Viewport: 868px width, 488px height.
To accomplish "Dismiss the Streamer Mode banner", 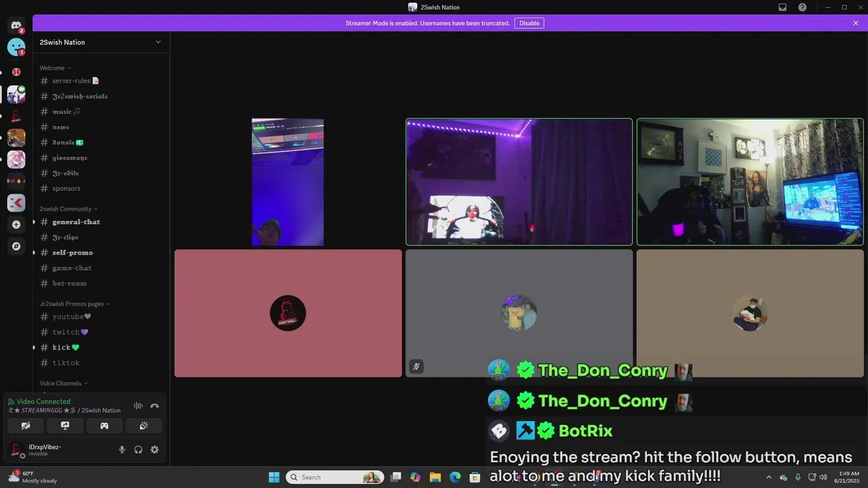I will point(856,23).
